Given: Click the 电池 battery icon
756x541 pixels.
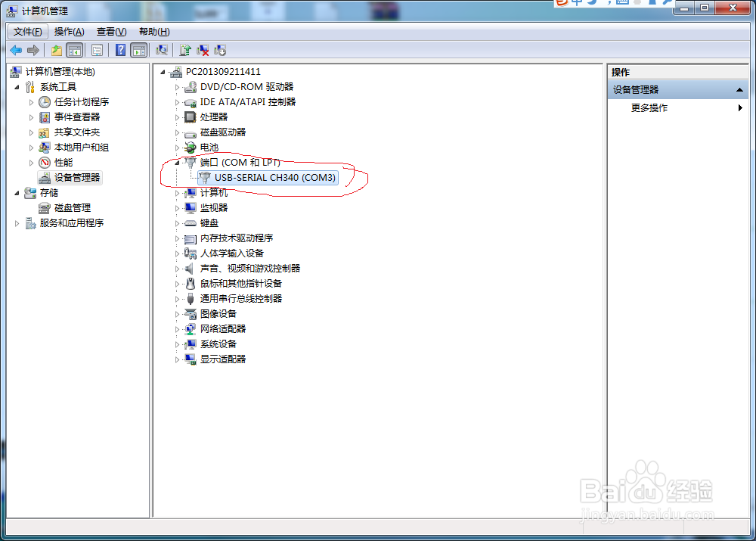Looking at the screenshot, I should [x=191, y=148].
